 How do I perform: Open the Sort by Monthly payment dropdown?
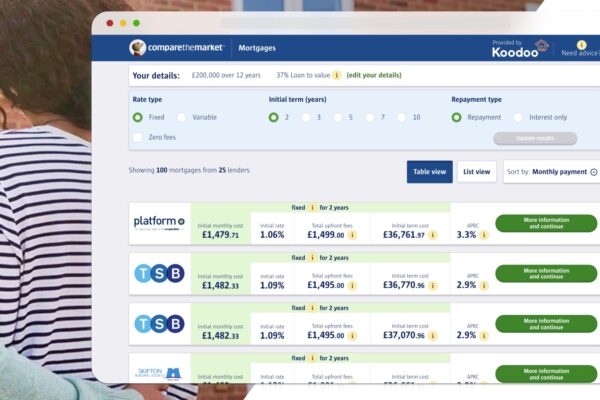point(551,172)
